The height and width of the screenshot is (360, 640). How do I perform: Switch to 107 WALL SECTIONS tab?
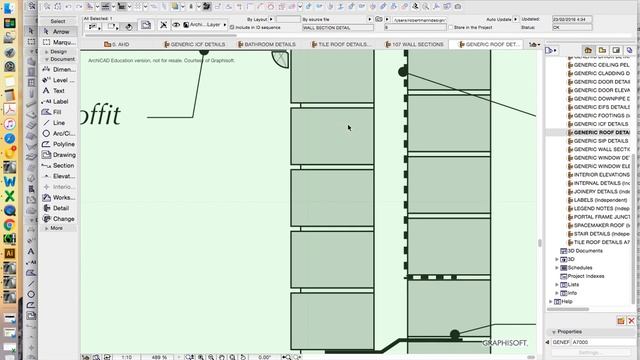click(x=414, y=44)
